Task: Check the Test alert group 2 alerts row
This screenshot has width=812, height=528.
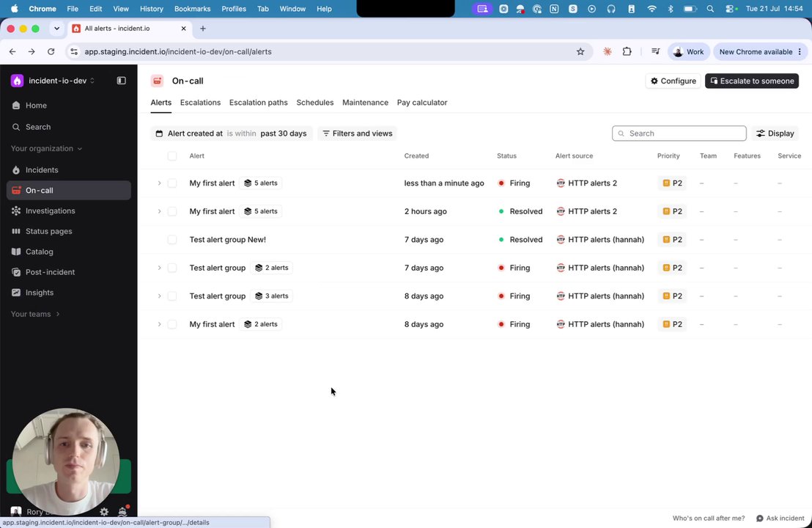Action: coord(172,268)
